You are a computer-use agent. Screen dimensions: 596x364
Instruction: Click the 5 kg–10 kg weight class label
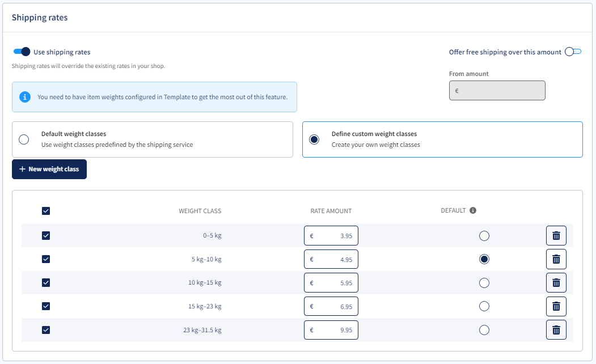pyautogui.click(x=206, y=260)
